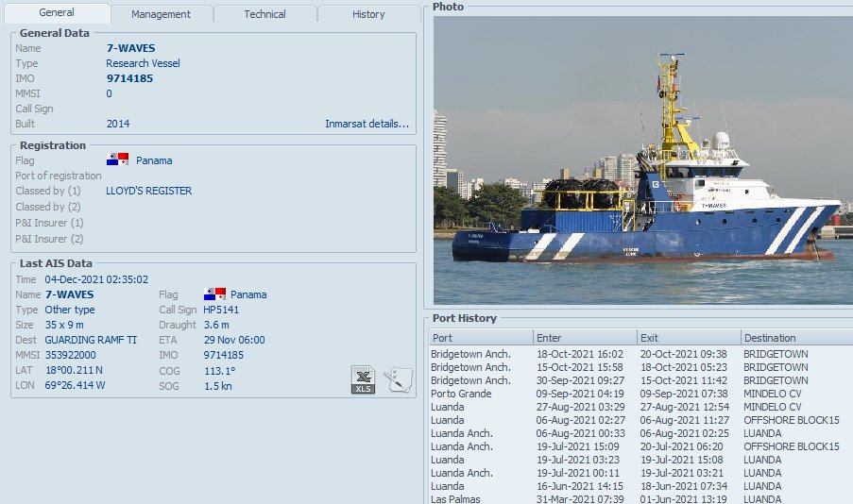Click COG value 113.1°
The width and height of the screenshot is (853, 504).
[220, 371]
